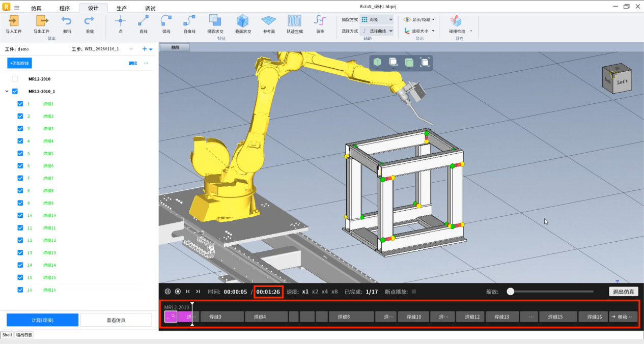Pause the simulation playback

point(167,292)
